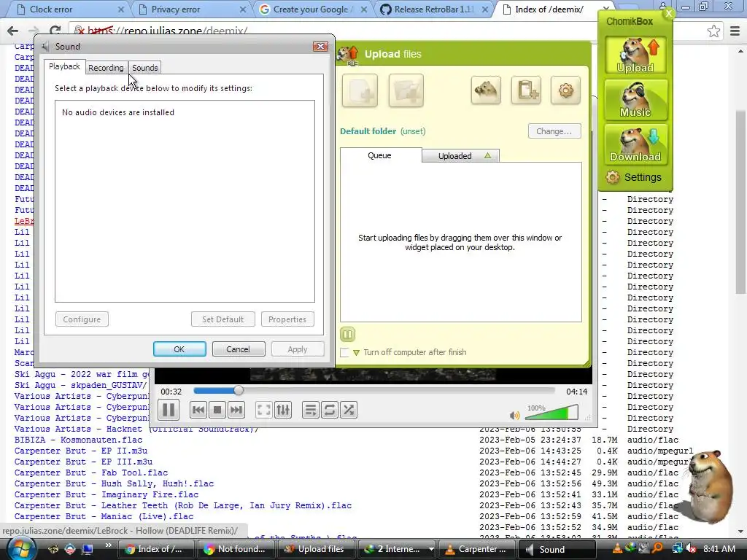This screenshot has height=560, width=747.
Task: Open the Music section in ChomikBox
Action: pyautogui.click(x=635, y=100)
